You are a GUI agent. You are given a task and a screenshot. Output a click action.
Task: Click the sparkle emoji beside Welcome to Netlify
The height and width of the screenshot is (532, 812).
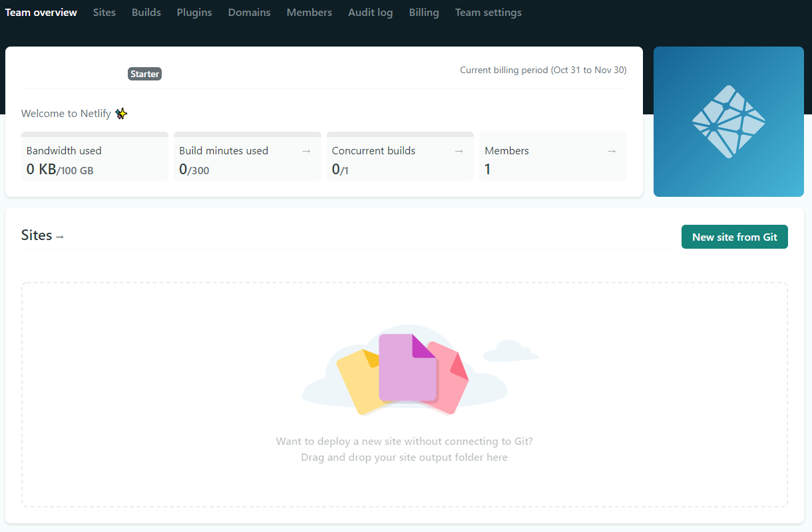pyautogui.click(x=121, y=114)
